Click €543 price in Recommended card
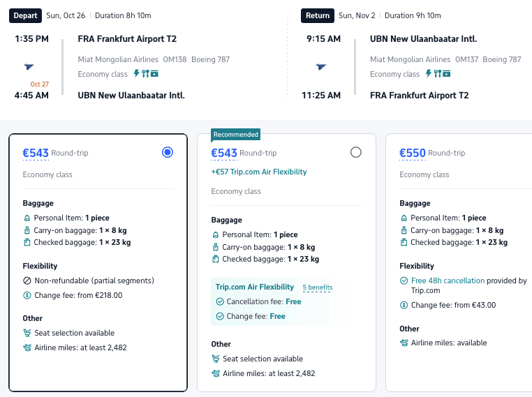The width and height of the screenshot is (532, 397). point(224,153)
